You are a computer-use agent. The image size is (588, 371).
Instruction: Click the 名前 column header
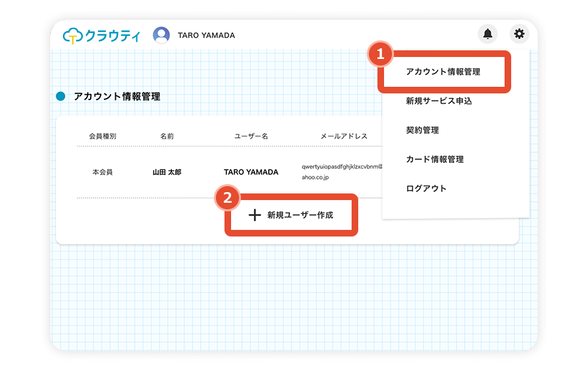click(167, 136)
